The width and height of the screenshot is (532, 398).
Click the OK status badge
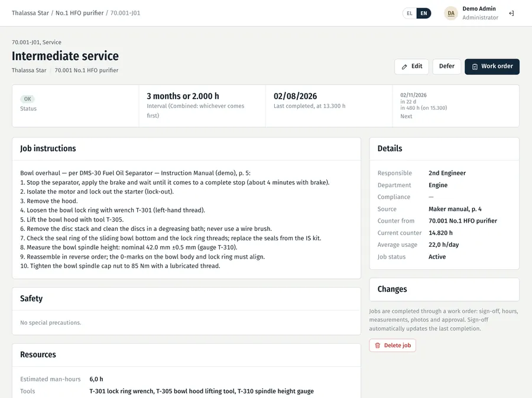(x=27, y=99)
